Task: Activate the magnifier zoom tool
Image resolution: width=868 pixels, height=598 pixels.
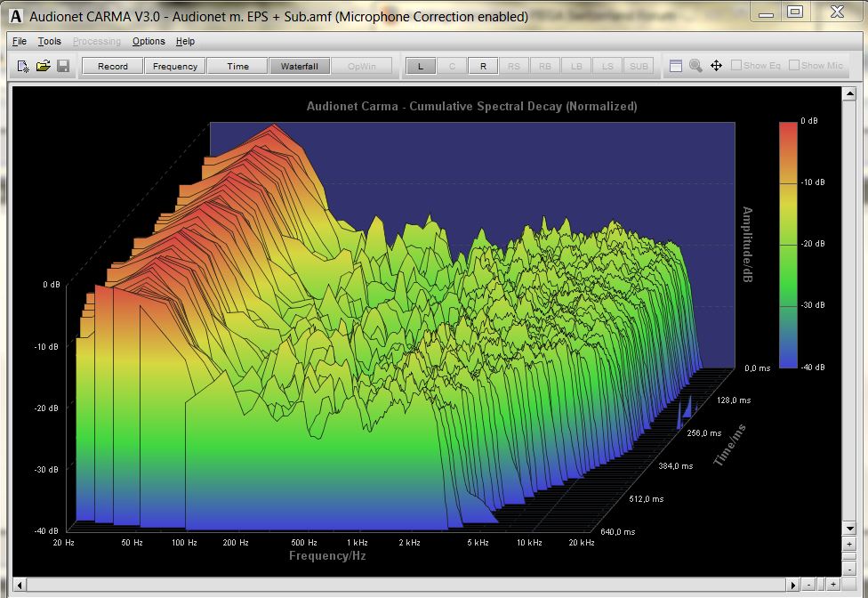Action: tap(695, 66)
